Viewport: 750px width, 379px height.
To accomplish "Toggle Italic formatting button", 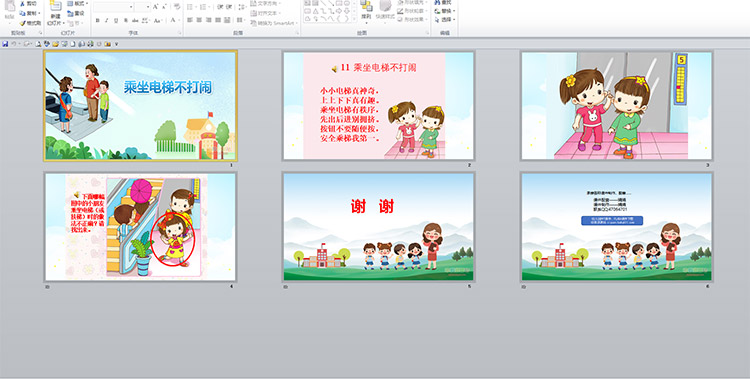I will tap(107, 21).
